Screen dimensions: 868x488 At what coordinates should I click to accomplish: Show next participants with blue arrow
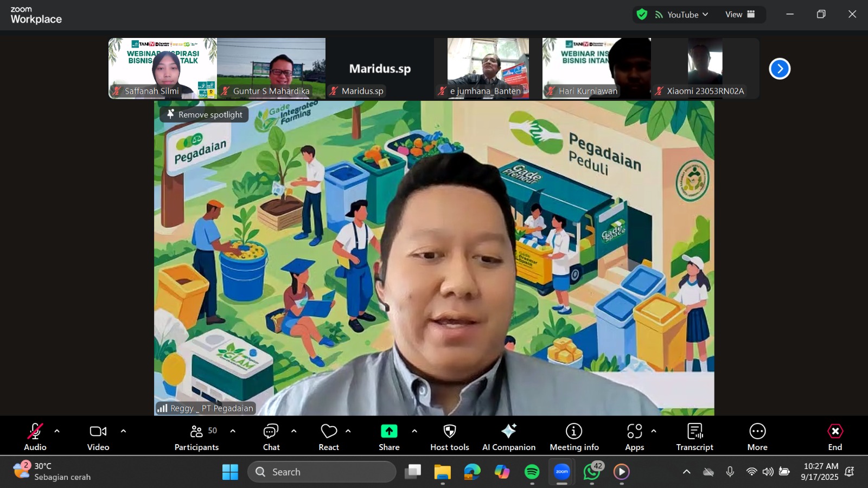[780, 69]
